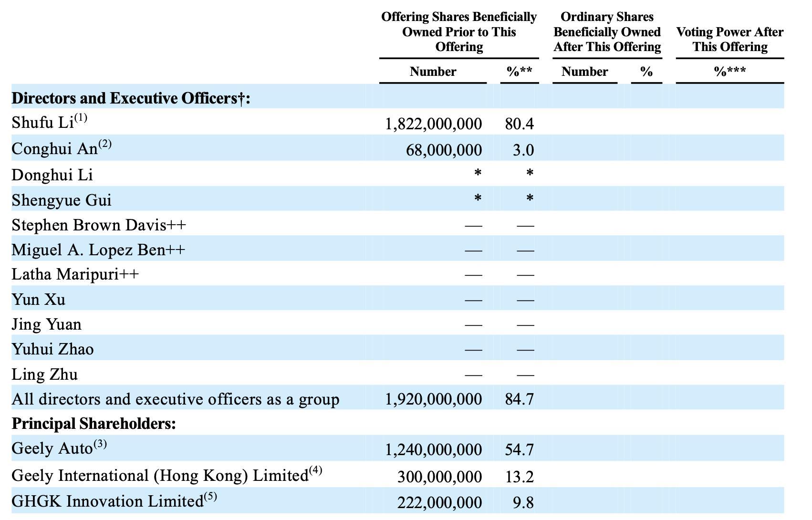The image size is (812, 520).
Task: Select the name 'Yun Xu'
Action: (x=39, y=300)
